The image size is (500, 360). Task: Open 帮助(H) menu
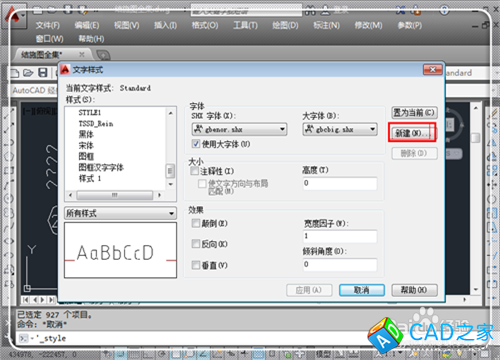(91, 39)
